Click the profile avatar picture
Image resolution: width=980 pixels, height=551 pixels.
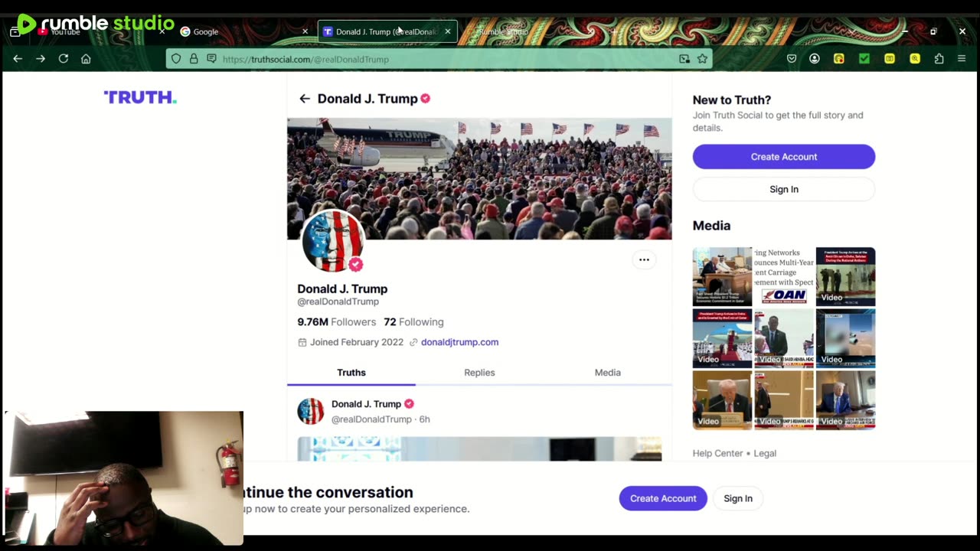coord(332,242)
